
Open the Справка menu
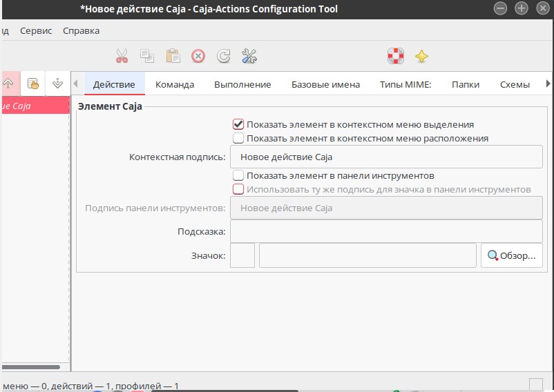pos(82,30)
